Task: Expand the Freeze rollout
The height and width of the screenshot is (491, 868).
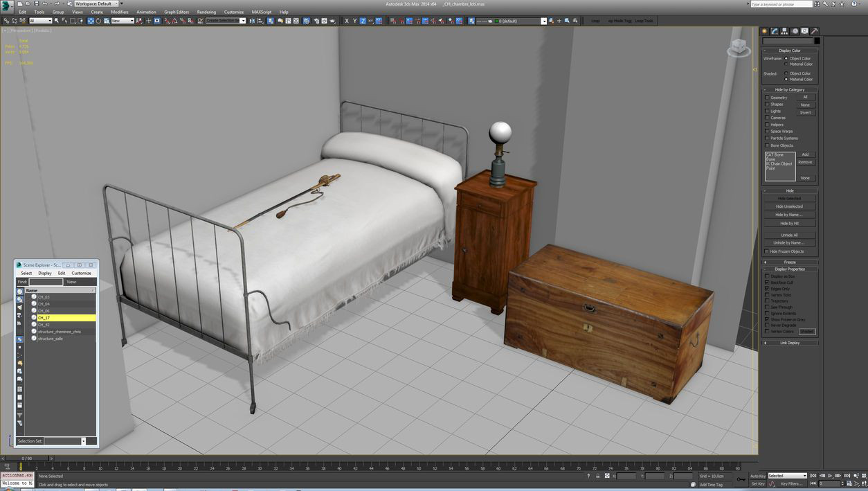Action: [x=790, y=262]
